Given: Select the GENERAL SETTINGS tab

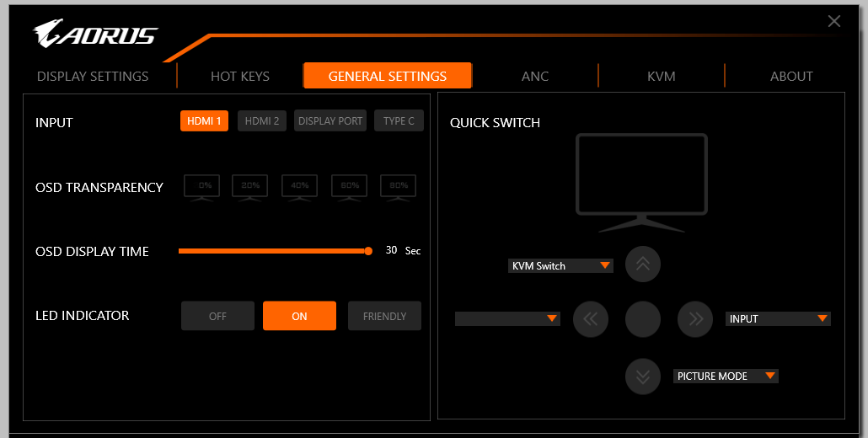Looking at the screenshot, I should pyautogui.click(x=388, y=76).
